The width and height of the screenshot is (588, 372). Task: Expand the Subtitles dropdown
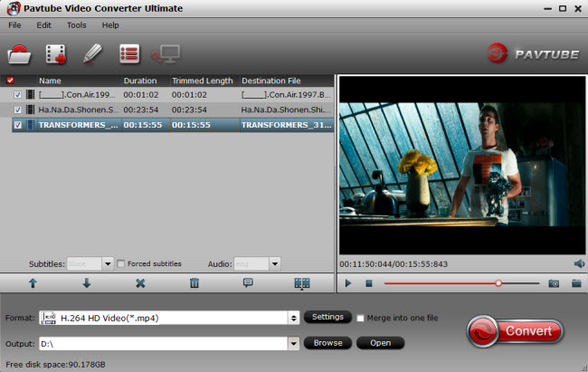[x=108, y=264]
